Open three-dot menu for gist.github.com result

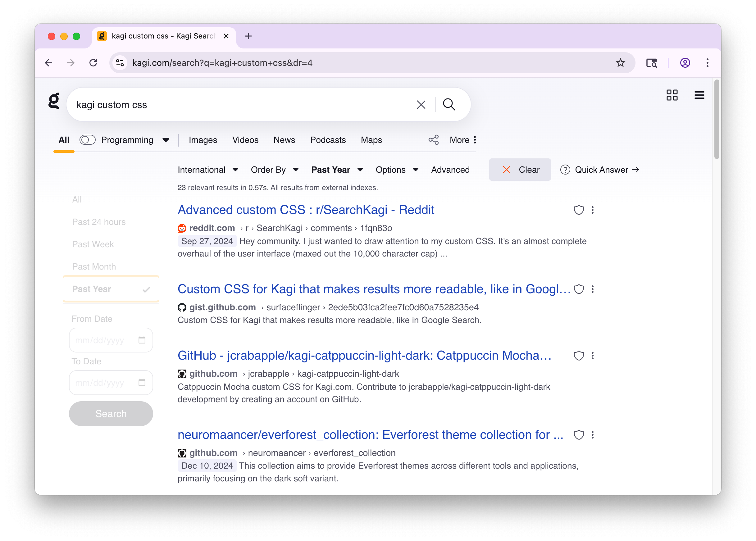coord(592,289)
